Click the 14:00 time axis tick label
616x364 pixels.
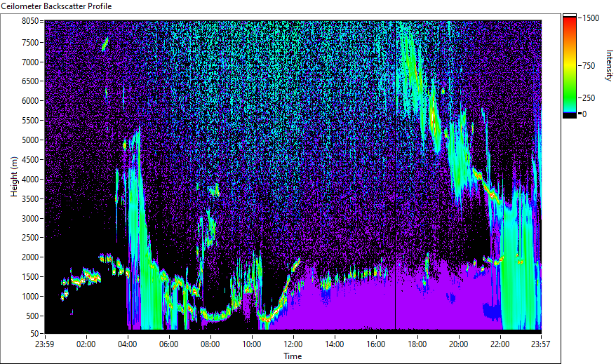(x=335, y=344)
